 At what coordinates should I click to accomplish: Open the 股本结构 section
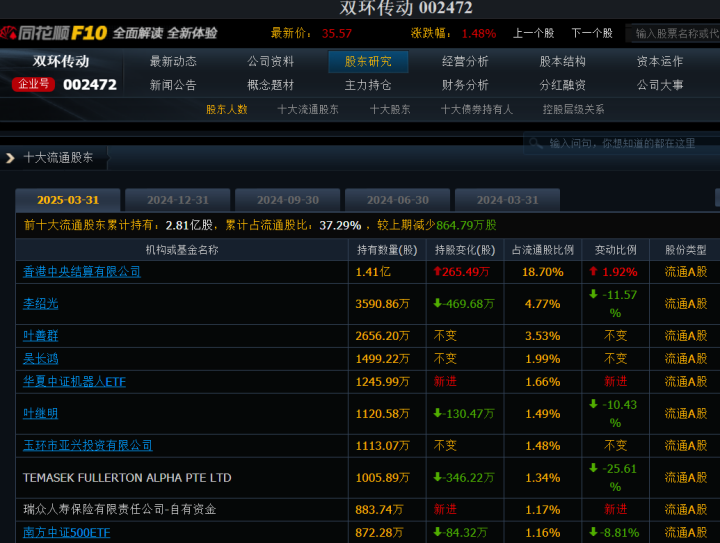[562, 62]
